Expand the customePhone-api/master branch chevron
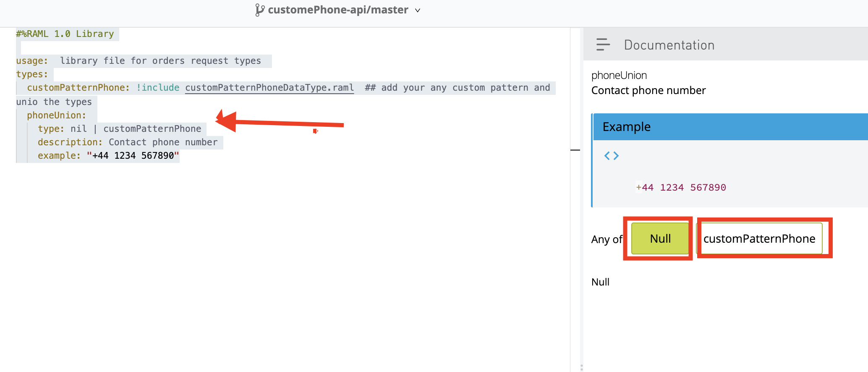 [418, 10]
